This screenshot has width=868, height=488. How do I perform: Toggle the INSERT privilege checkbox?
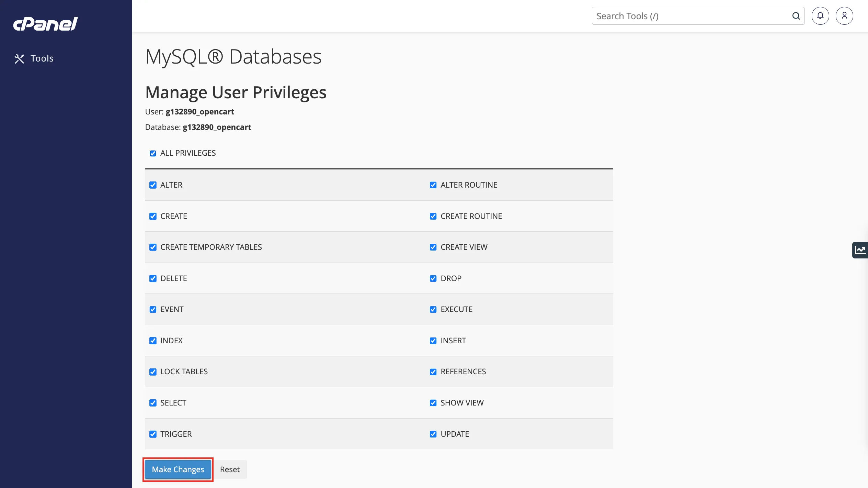click(x=433, y=341)
